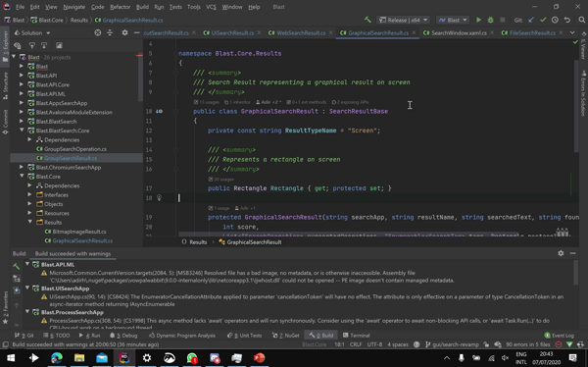Image resolution: width=588 pixels, height=367 pixels.
Task: Expand the Blast.AppsSearchApp project node
Action: pyautogui.click(x=22, y=103)
